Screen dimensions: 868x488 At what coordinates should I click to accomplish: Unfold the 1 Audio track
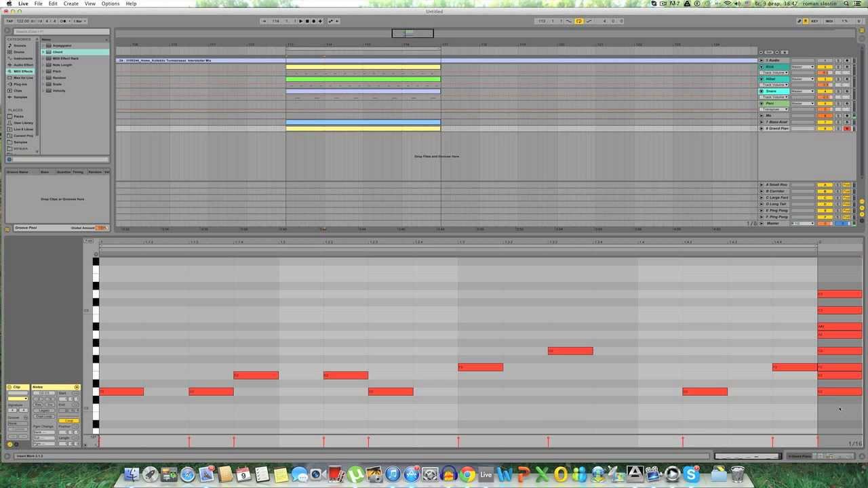tap(761, 60)
